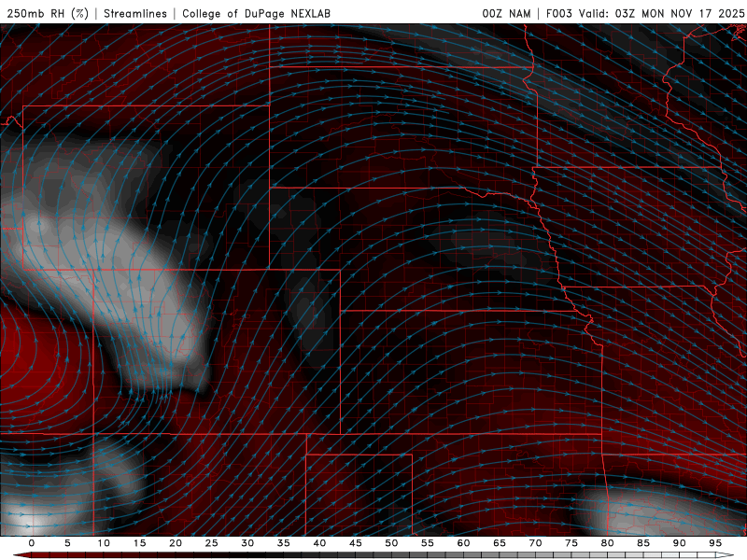The width and height of the screenshot is (747, 560).
Task: Click the colorbar label "5"
Action: [x=67, y=543]
